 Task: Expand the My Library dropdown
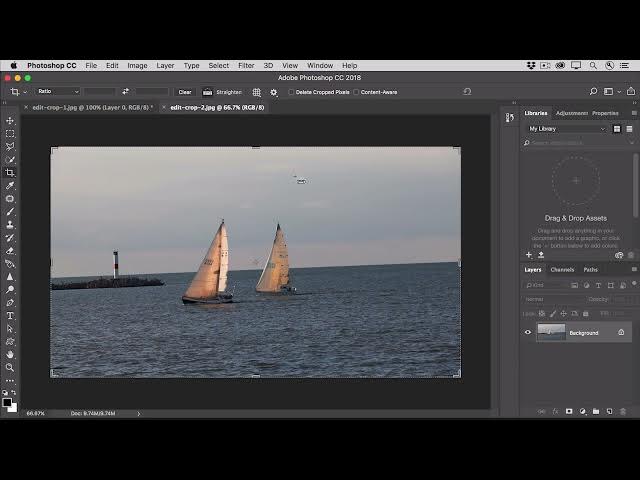click(567, 129)
